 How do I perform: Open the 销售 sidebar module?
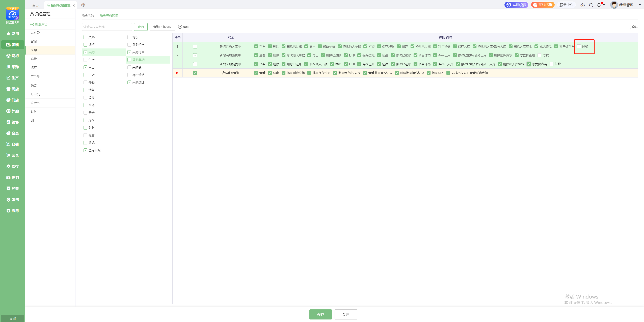point(13,122)
